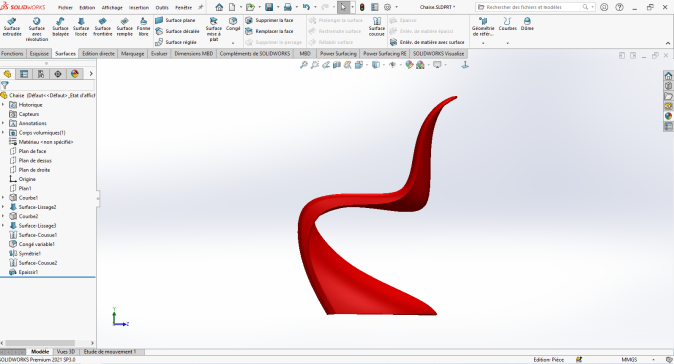Open the Insertion menu
The image size is (674, 364).
click(139, 8)
